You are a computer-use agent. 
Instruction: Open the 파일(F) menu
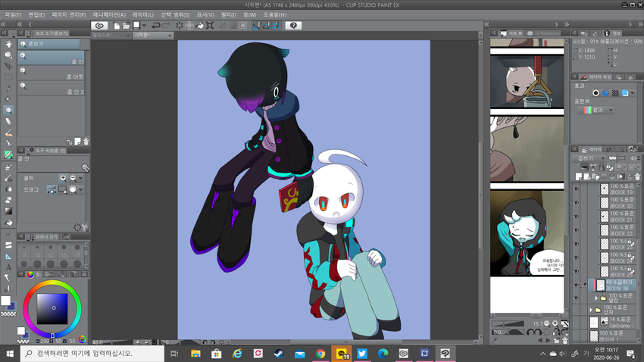pyautogui.click(x=13, y=15)
